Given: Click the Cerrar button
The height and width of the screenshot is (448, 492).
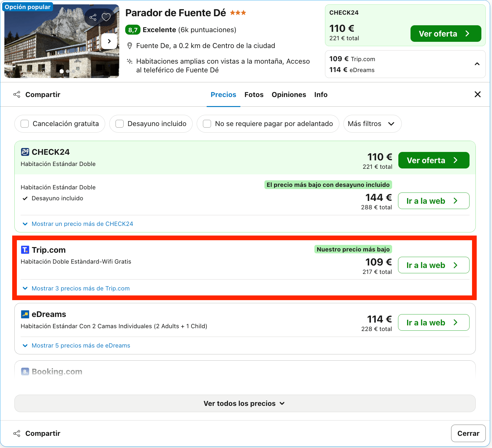Looking at the screenshot, I should point(468,433).
